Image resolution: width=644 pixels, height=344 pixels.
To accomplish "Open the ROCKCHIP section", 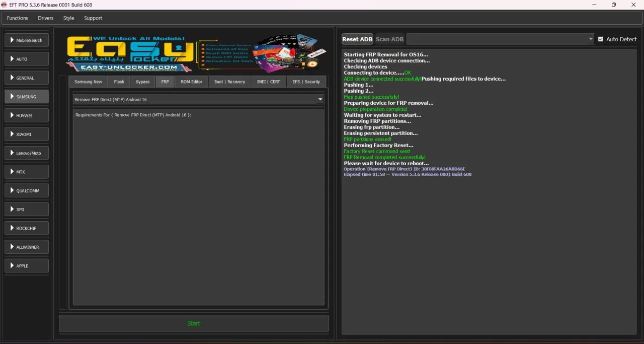I will click(27, 228).
